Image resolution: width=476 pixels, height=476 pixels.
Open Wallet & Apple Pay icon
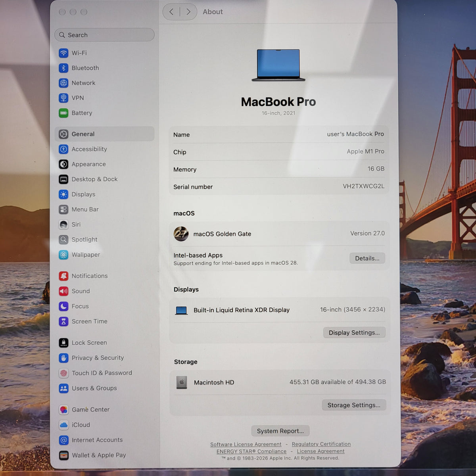coord(63,455)
